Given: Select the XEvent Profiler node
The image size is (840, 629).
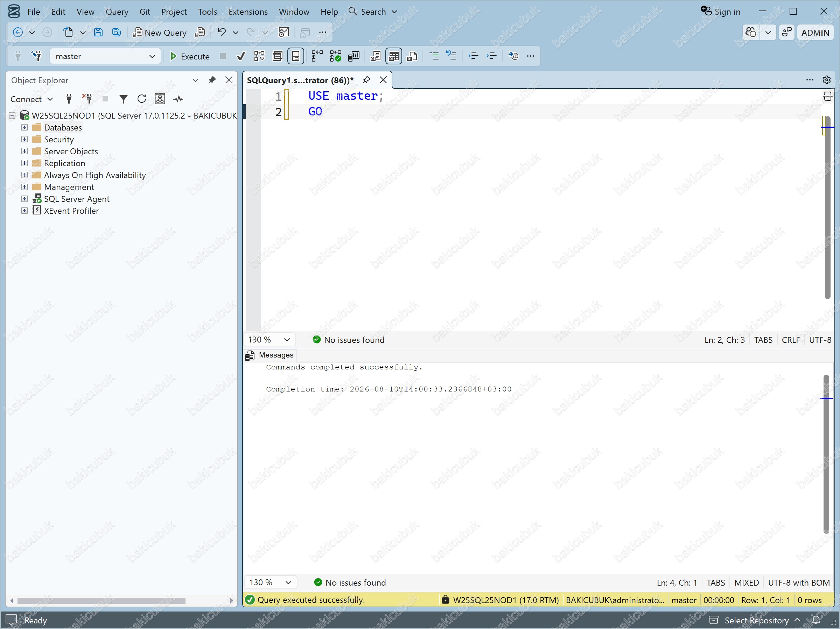Looking at the screenshot, I should coord(71,211).
